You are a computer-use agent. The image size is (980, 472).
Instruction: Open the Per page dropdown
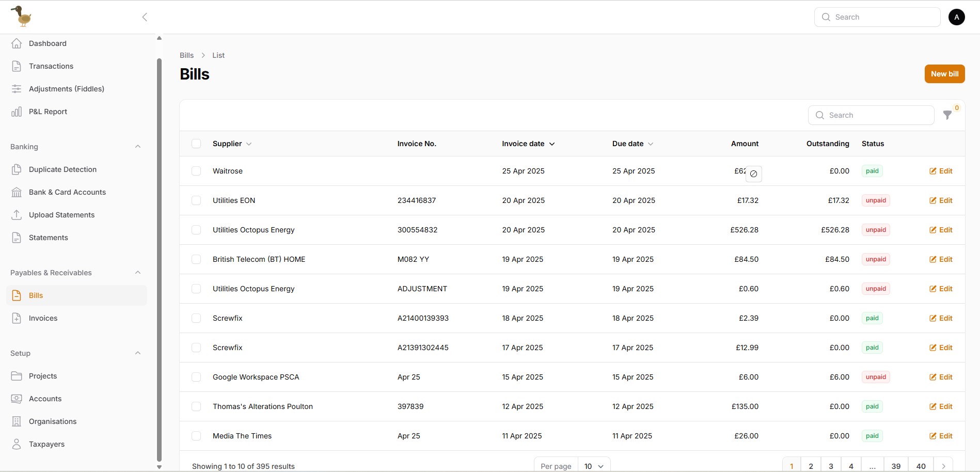click(594, 466)
